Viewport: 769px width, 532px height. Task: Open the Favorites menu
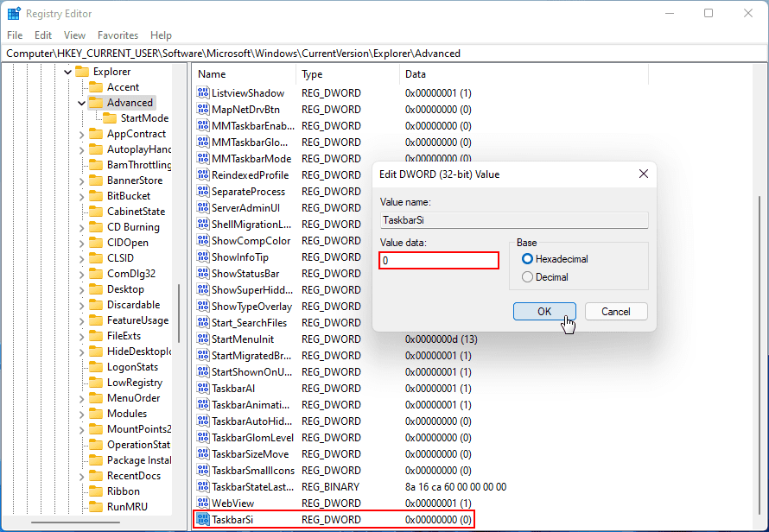pyautogui.click(x=118, y=35)
